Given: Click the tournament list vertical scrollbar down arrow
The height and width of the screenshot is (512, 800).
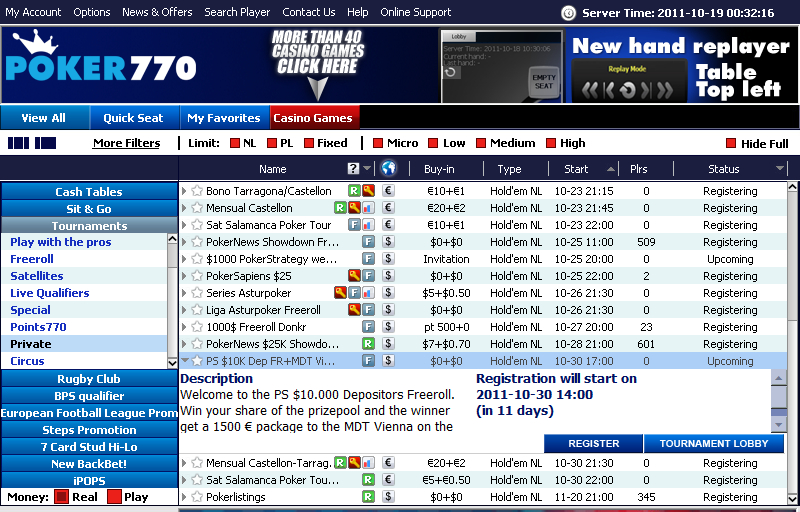Looking at the screenshot, I should (x=792, y=498).
